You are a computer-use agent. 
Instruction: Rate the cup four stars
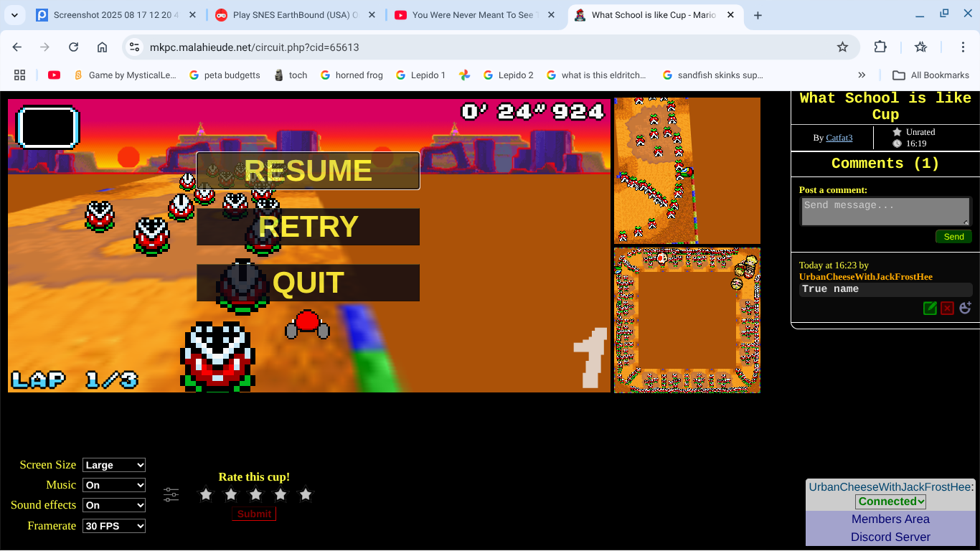click(281, 494)
